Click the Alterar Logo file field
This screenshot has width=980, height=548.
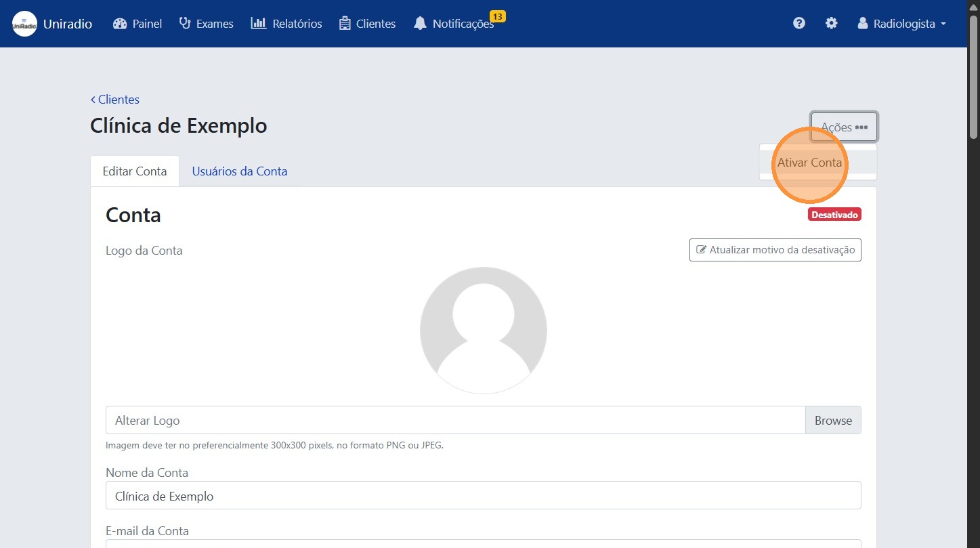pyautogui.click(x=455, y=421)
